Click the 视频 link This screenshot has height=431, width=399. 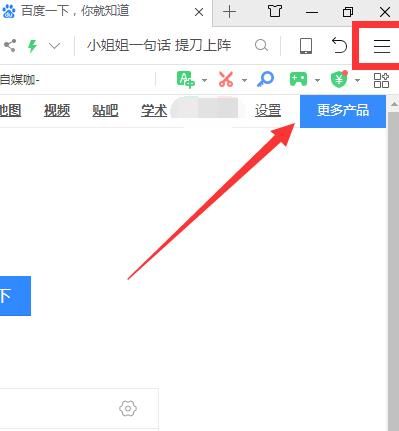pos(57,110)
